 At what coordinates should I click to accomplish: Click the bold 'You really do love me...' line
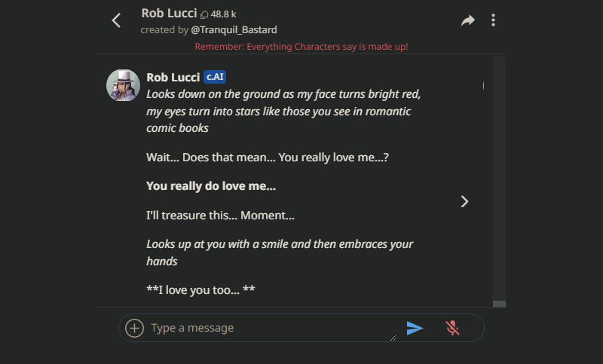pos(211,186)
